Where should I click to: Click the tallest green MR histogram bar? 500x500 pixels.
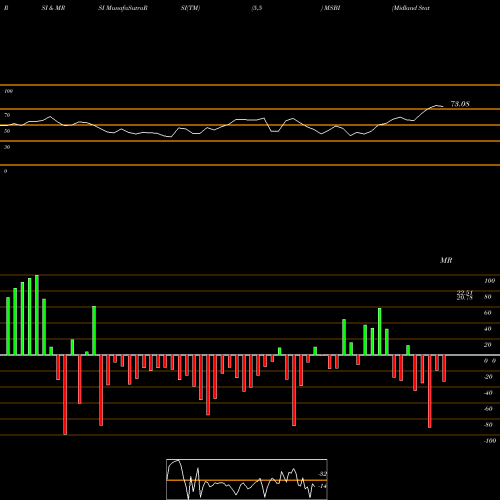pos(37,315)
